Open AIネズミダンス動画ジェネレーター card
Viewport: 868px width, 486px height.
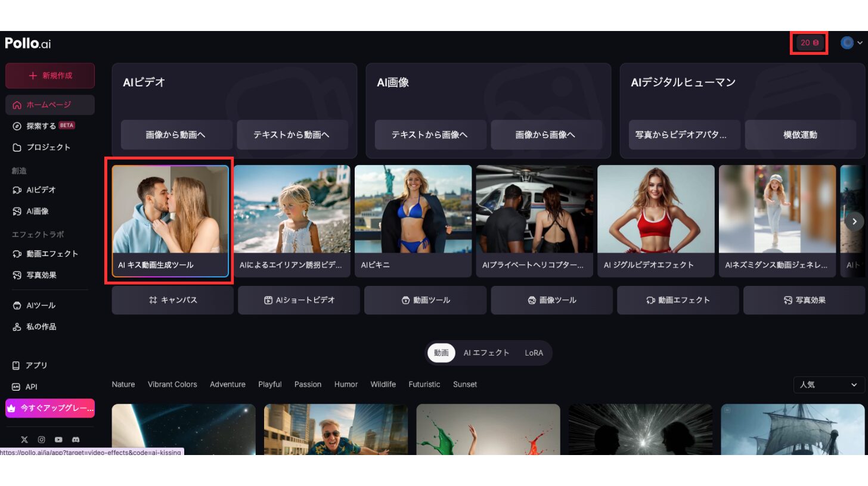[777, 221]
